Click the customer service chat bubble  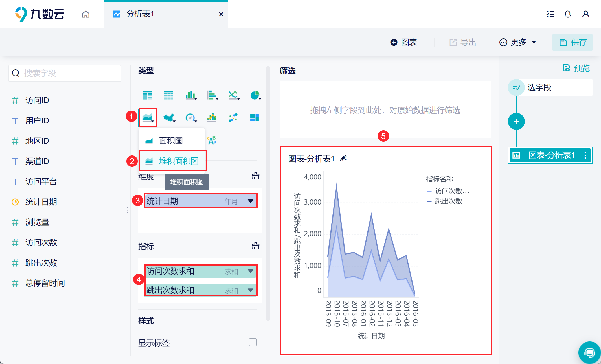(x=589, y=352)
